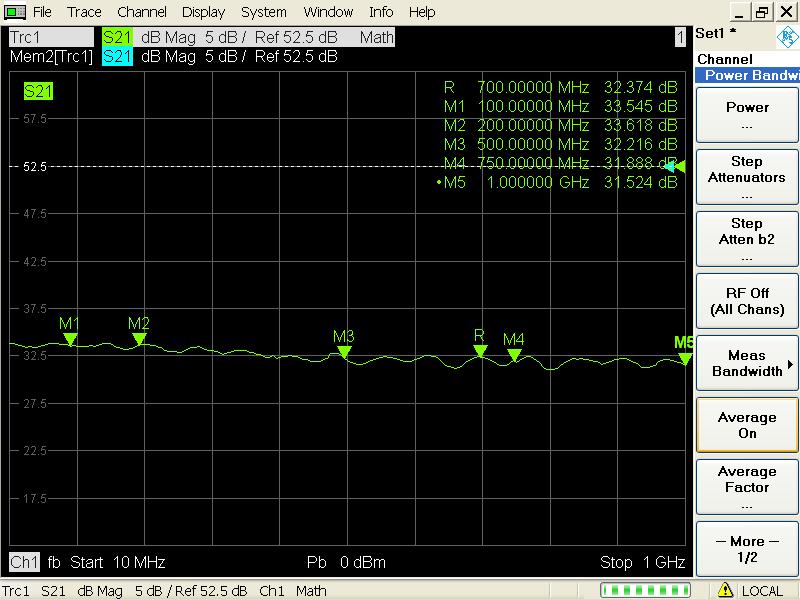Select the Mem2[Trc1] memory trace label

coord(51,56)
